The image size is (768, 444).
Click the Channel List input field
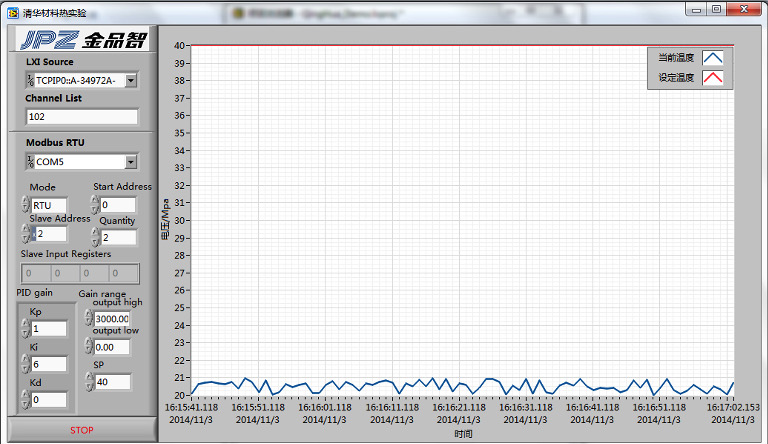point(82,117)
